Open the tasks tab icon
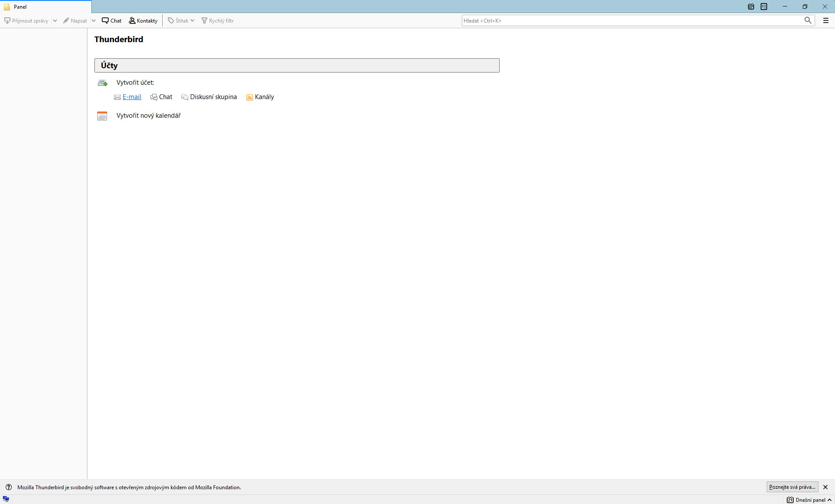 [x=764, y=7]
